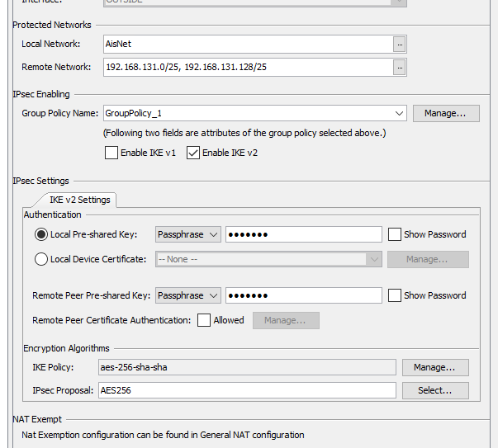Uncheck the Enable IKE v2 checkbox
The width and height of the screenshot is (498, 448).
(x=194, y=153)
